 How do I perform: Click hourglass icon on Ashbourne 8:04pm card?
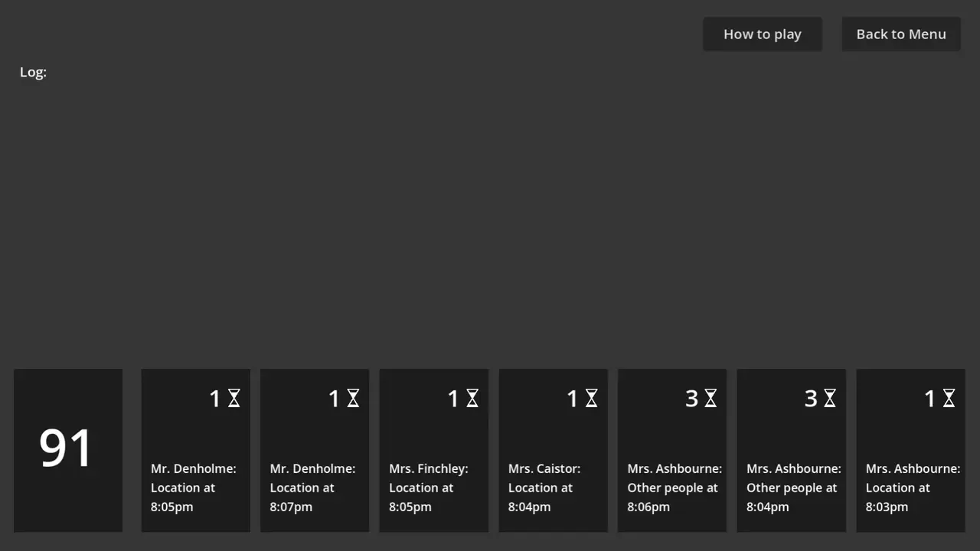[830, 398]
